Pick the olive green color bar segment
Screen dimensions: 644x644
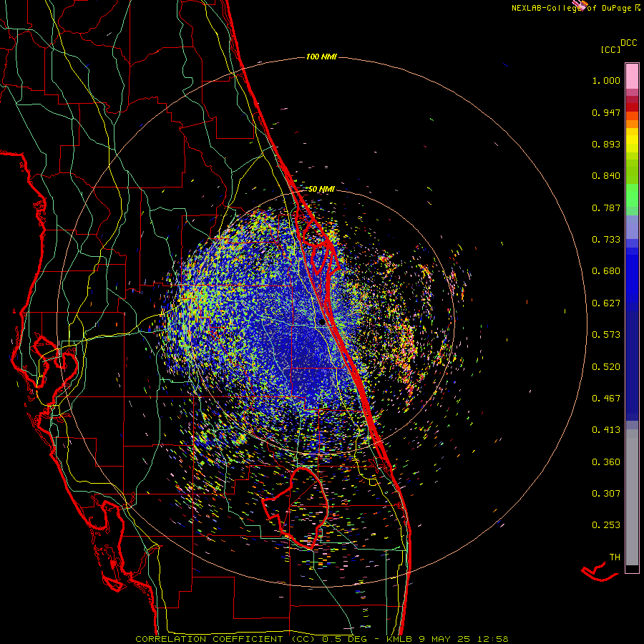point(632,172)
